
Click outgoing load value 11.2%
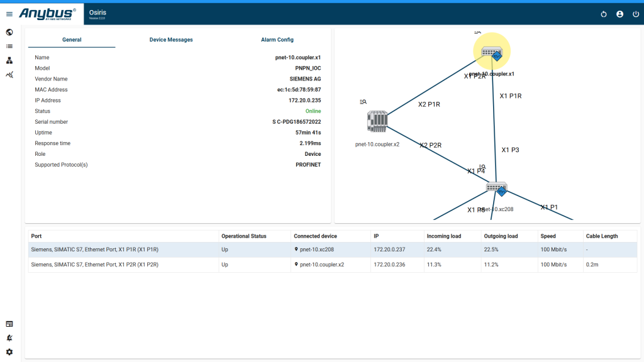pyautogui.click(x=491, y=265)
